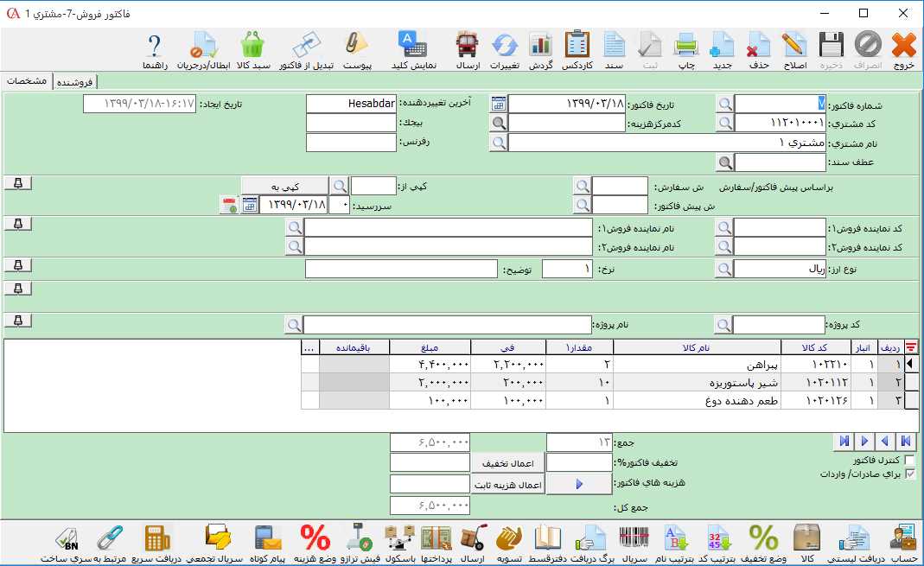The height and width of the screenshot is (566, 924).
Task: Open currency type (نوع ارز) lookup button
Action: 724,270
